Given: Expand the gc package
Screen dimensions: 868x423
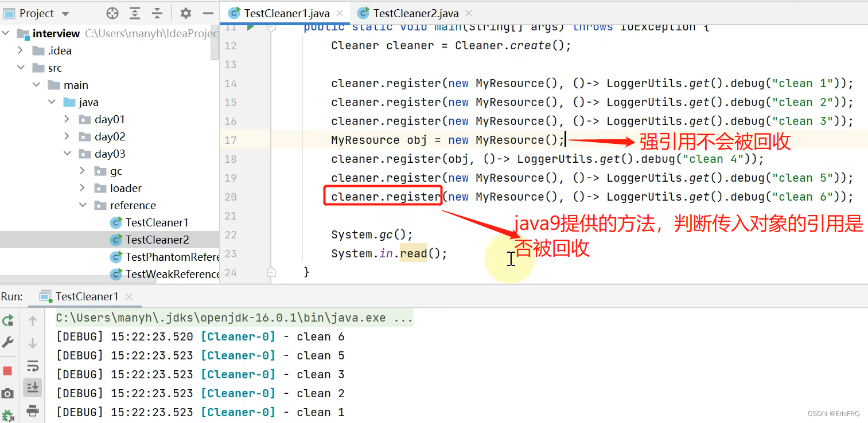Looking at the screenshot, I should pyautogui.click(x=83, y=171).
